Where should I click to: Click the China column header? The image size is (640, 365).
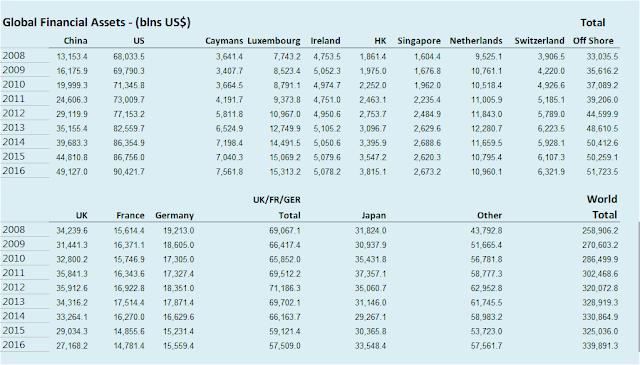pos(76,41)
